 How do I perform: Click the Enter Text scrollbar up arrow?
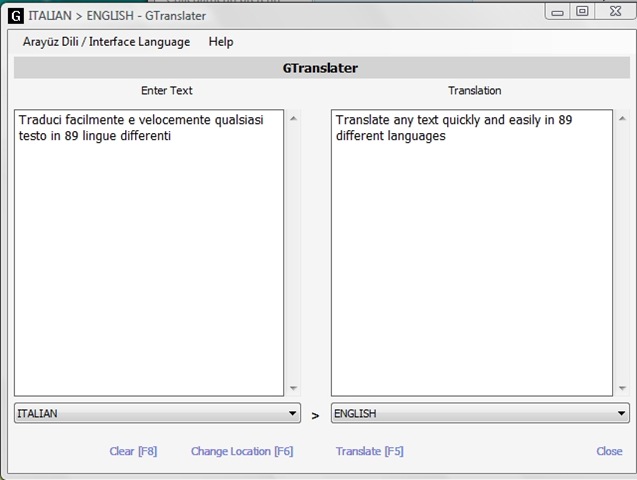(x=293, y=119)
